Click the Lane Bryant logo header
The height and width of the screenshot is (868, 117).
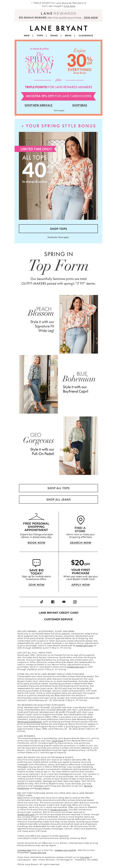pyautogui.click(x=58, y=28)
